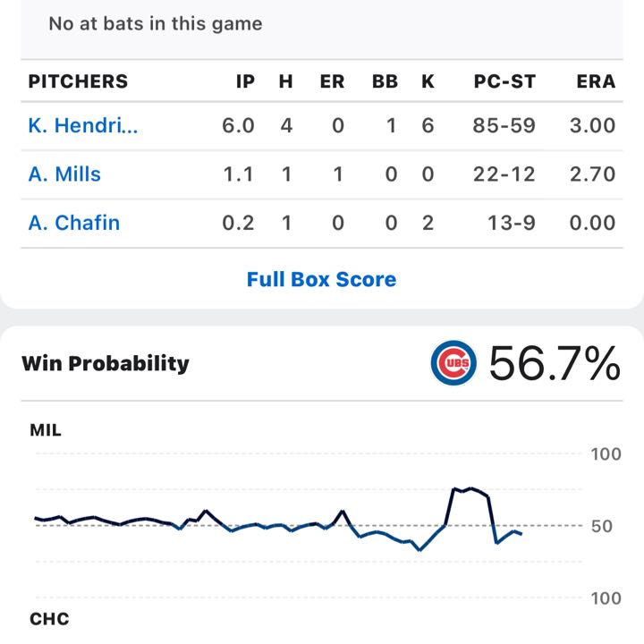
Task: Tap the ER column header
Action: pyautogui.click(x=332, y=81)
